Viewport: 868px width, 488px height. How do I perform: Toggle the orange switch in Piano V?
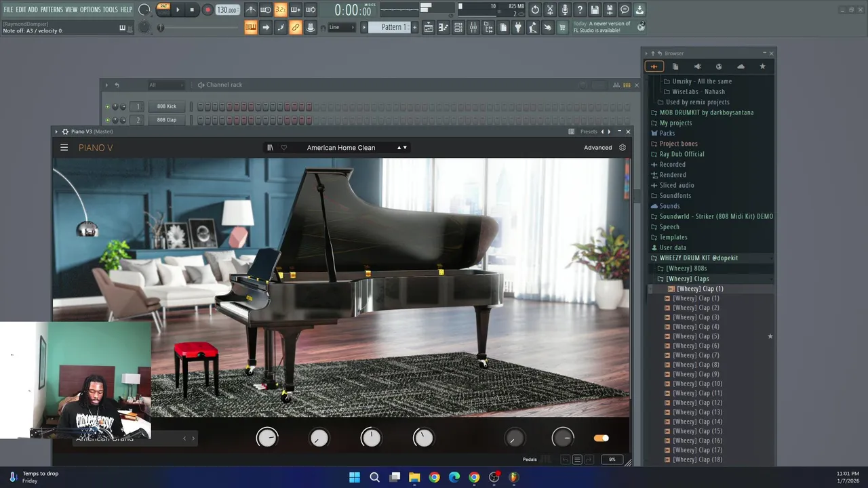(x=601, y=439)
